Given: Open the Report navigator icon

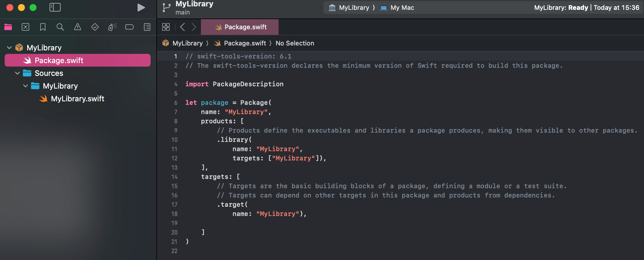Looking at the screenshot, I should pyautogui.click(x=147, y=27).
